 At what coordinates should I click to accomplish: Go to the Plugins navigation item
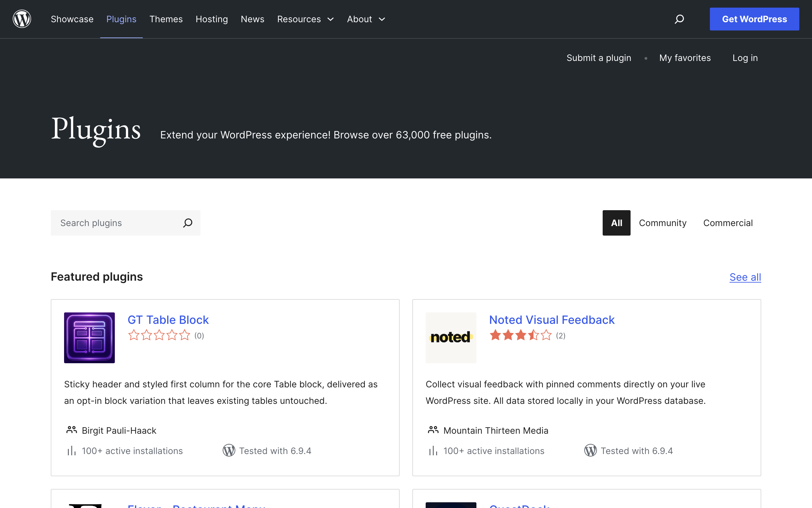pos(121,19)
